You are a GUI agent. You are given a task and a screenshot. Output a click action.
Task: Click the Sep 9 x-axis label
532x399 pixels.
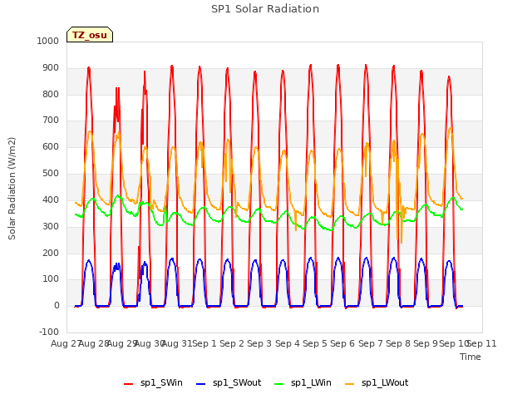tap(426, 343)
